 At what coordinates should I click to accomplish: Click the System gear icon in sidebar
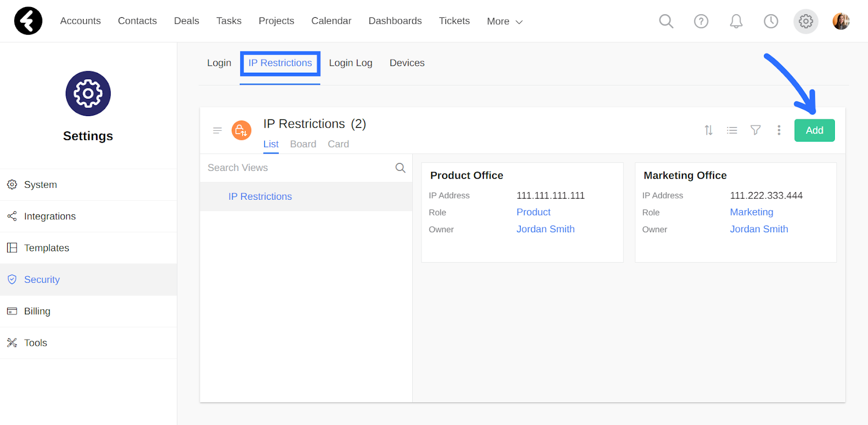tap(12, 185)
